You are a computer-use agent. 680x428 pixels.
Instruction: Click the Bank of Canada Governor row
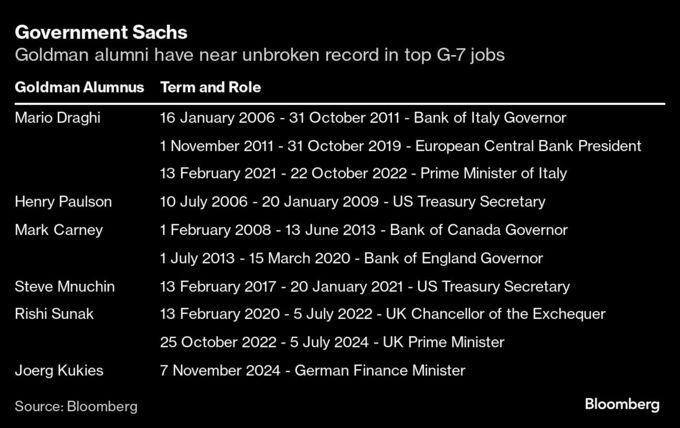[x=363, y=230]
